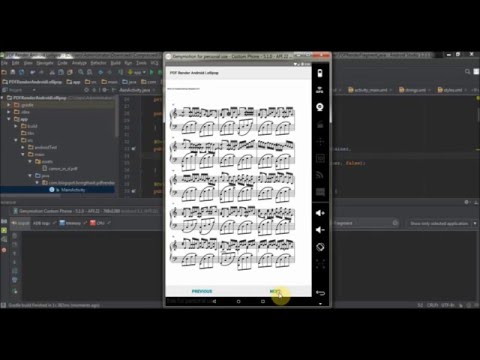
Task: Tap PREVIOUS to show prior PDF page
Action: tap(202, 291)
